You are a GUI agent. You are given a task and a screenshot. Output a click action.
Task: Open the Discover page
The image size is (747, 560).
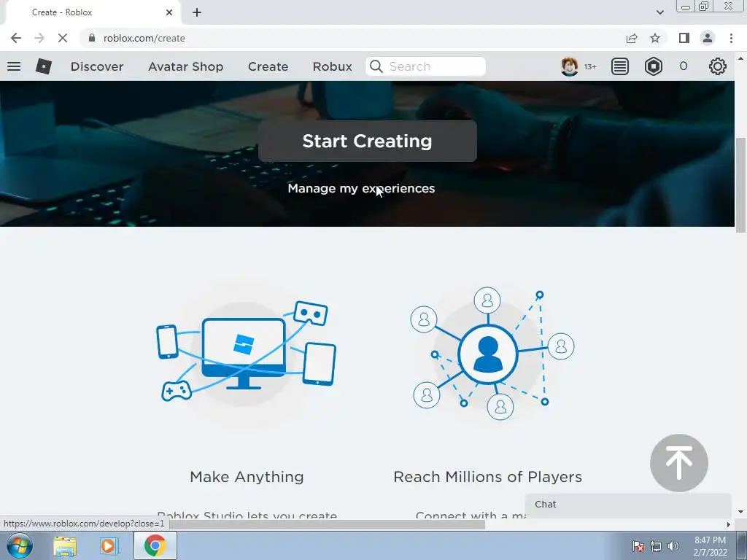97,66
